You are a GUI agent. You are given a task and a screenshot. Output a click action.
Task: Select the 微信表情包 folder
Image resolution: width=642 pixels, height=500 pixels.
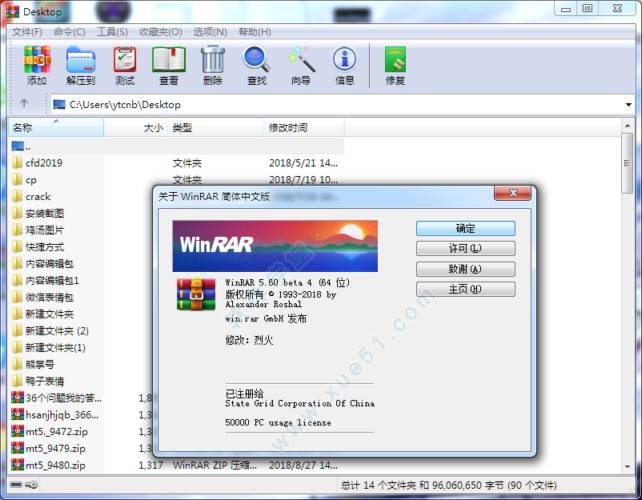click(x=43, y=297)
